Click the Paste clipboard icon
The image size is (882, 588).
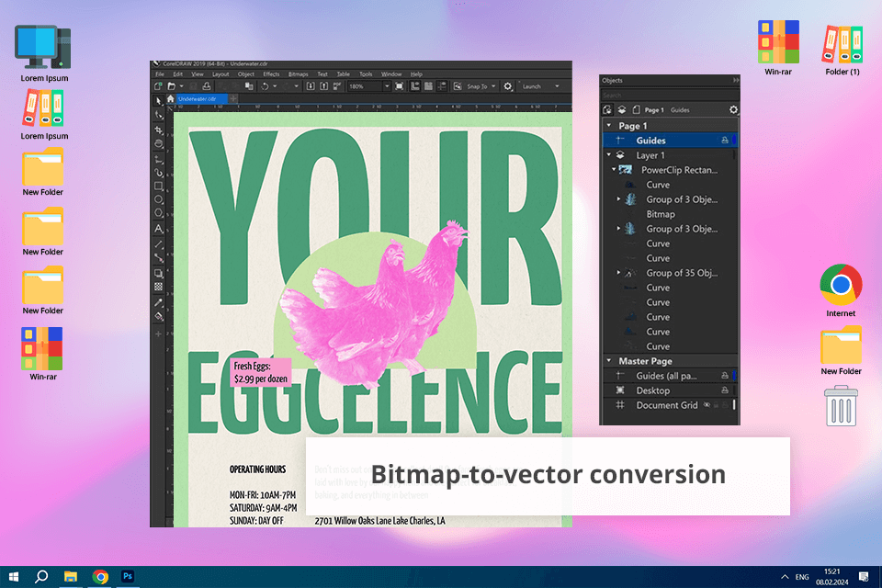point(249,86)
